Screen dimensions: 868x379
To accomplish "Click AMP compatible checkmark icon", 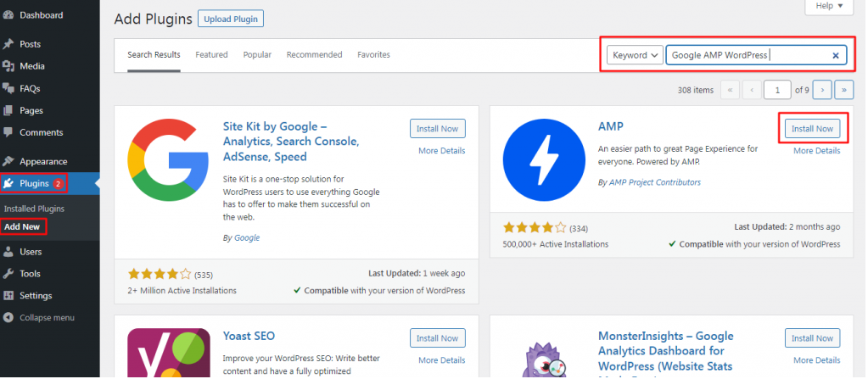I will coord(672,243).
